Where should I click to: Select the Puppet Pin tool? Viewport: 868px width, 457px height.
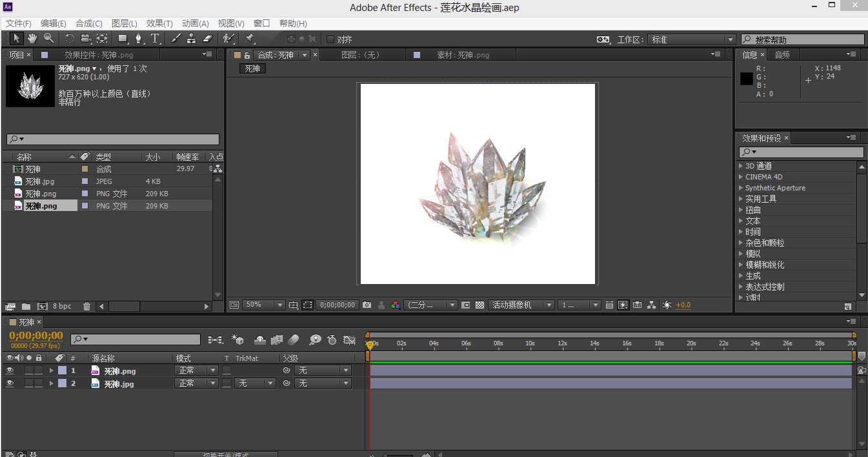(250, 39)
